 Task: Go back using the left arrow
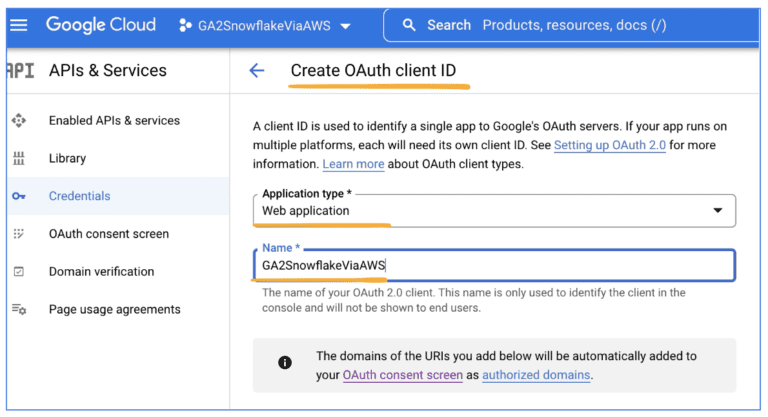point(257,71)
